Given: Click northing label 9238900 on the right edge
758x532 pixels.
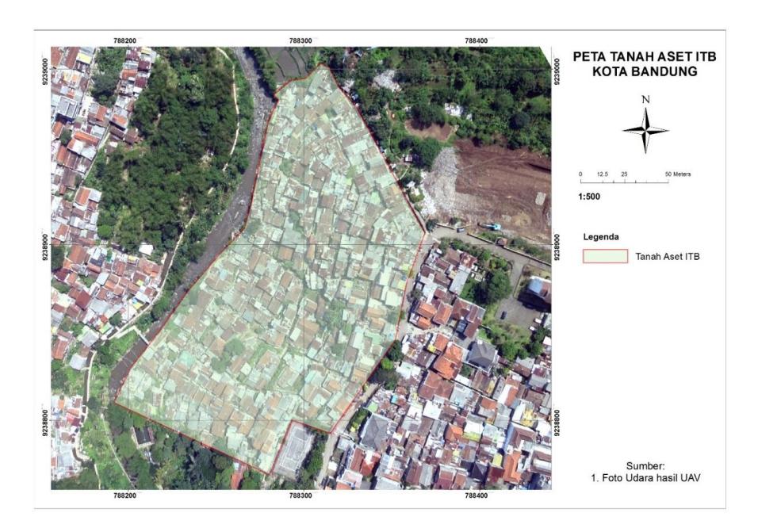Looking at the screenshot, I should tap(557, 247).
